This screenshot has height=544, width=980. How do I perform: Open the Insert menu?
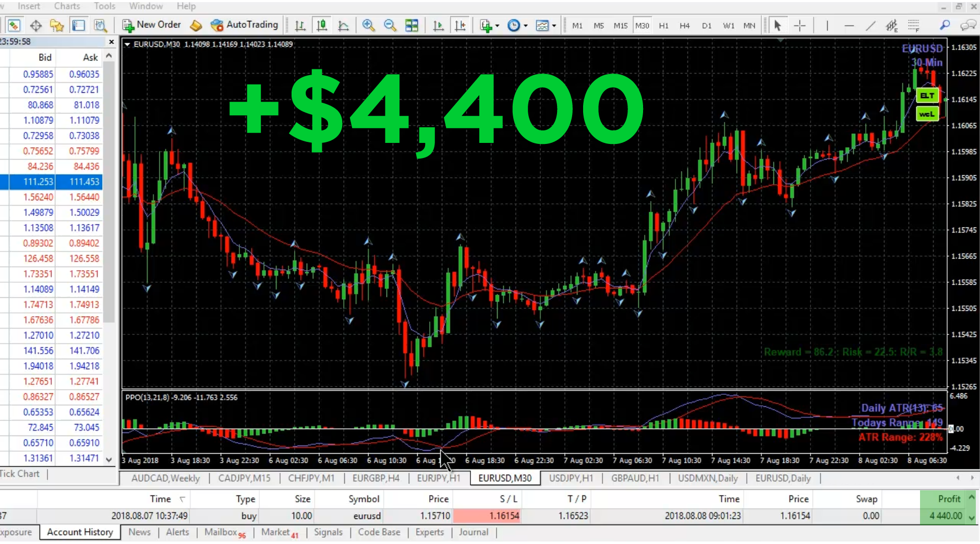pyautogui.click(x=29, y=6)
